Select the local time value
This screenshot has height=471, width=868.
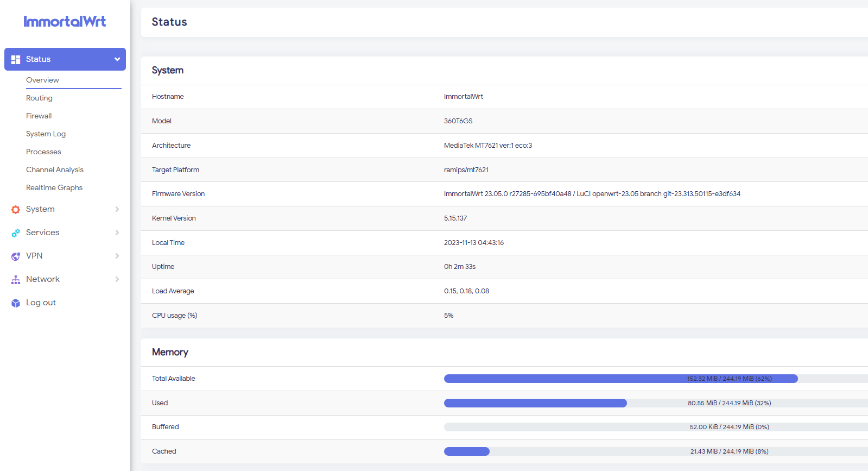pyautogui.click(x=474, y=243)
